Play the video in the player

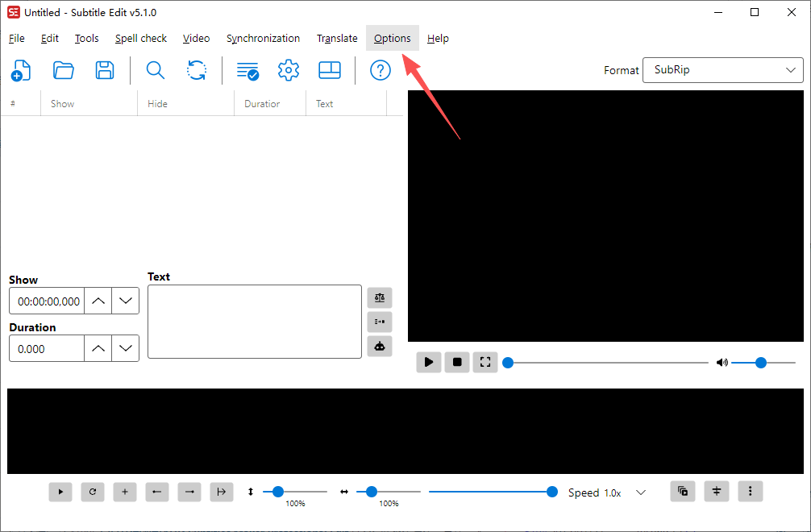(429, 362)
